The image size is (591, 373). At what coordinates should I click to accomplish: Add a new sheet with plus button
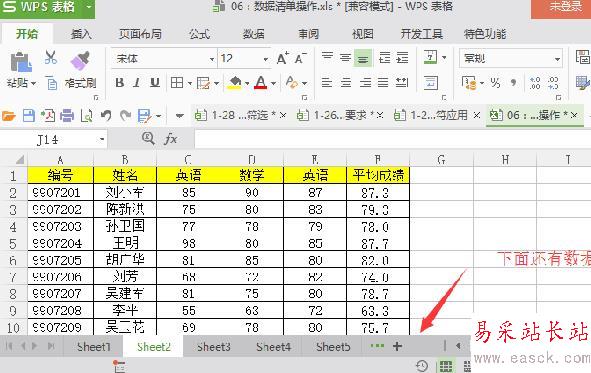397,346
